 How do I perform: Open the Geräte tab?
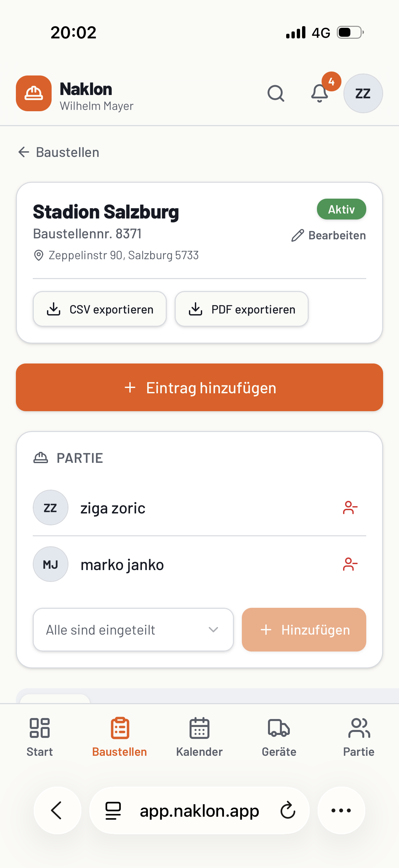coord(279,737)
